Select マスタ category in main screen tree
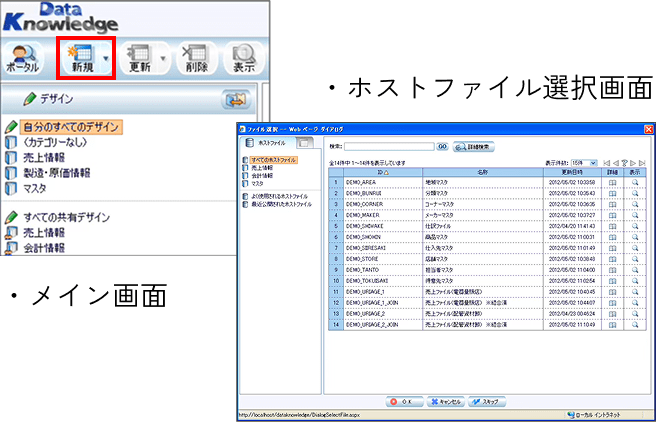656x422 pixels. [x=35, y=189]
